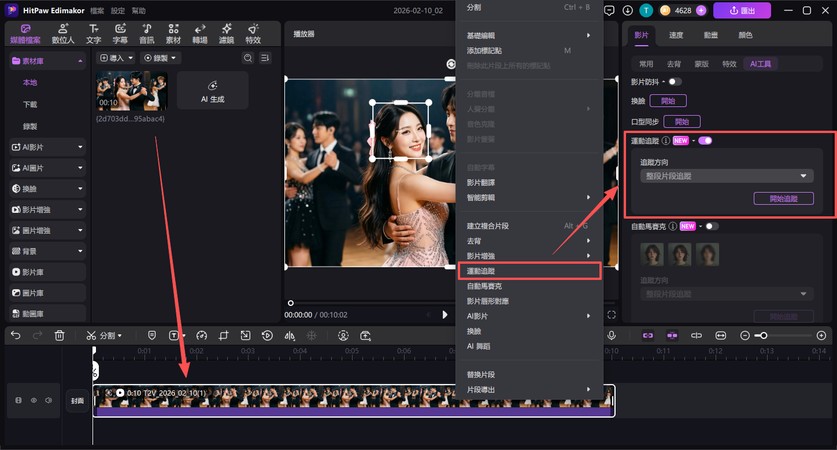Viewport: 837px width, 450px height.
Task: Open the 轉場 transitions tool
Action: [x=200, y=34]
